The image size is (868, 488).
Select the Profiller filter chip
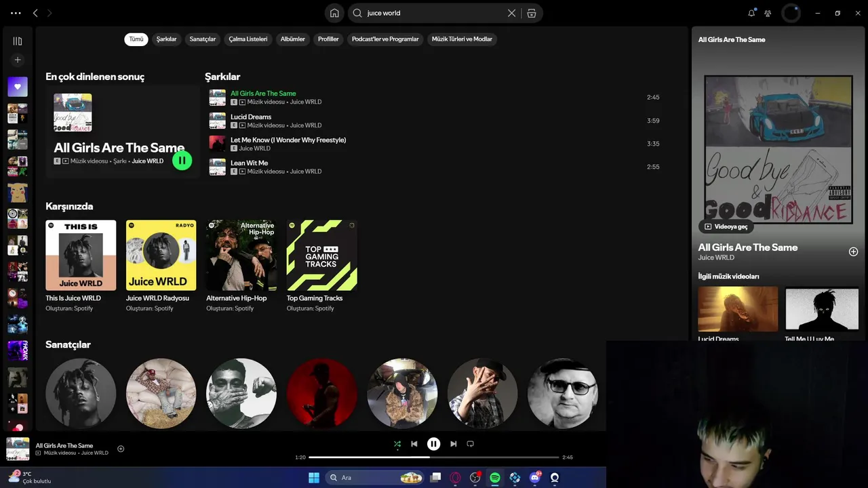pyautogui.click(x=328, y=39)
